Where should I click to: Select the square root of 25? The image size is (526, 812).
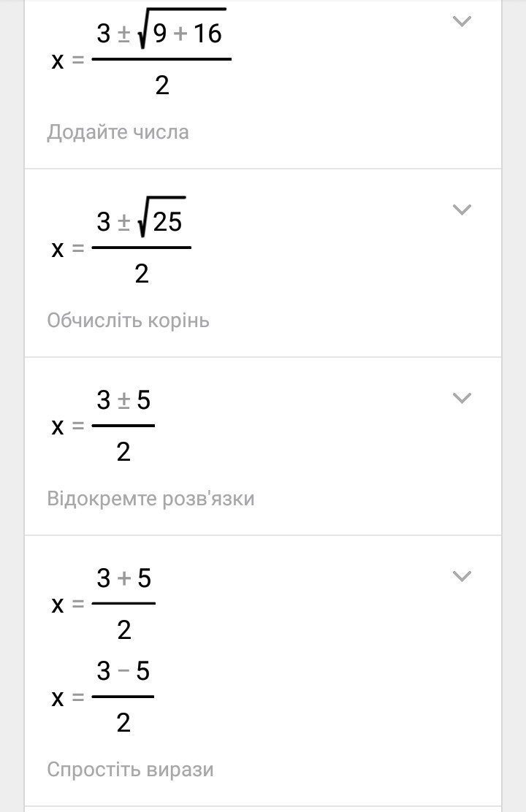coord(161,220)
